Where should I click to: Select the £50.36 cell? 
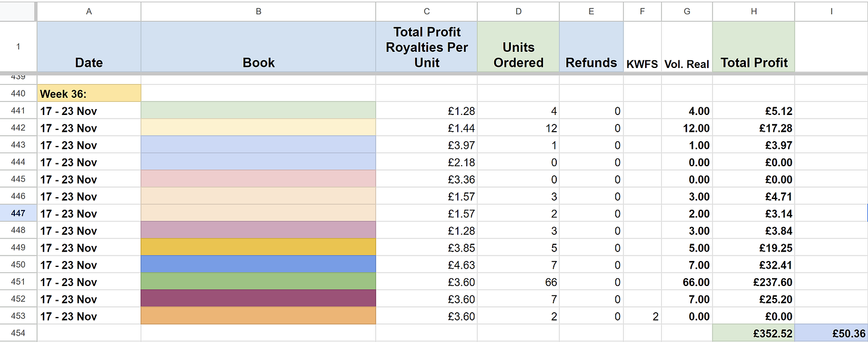point(831,333)
